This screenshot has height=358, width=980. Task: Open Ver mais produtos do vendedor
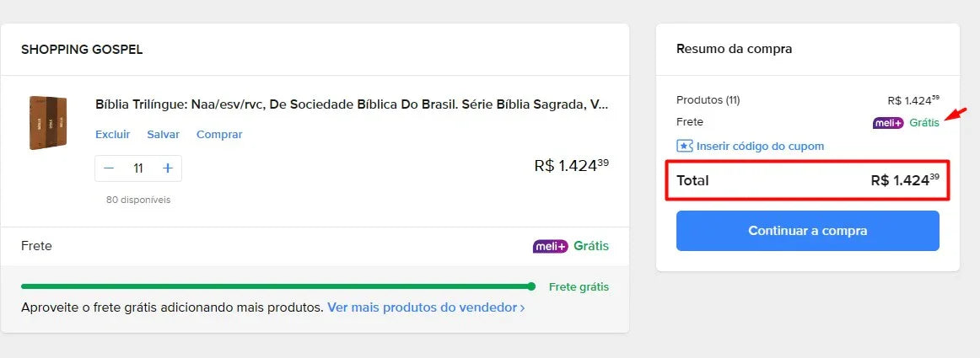422,307
